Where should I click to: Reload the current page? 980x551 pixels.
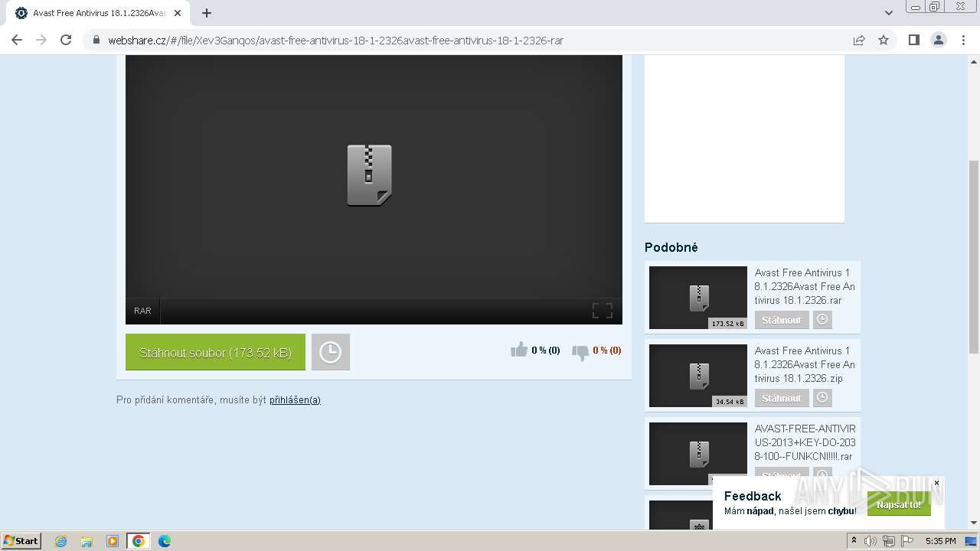(x=66, y=40)
